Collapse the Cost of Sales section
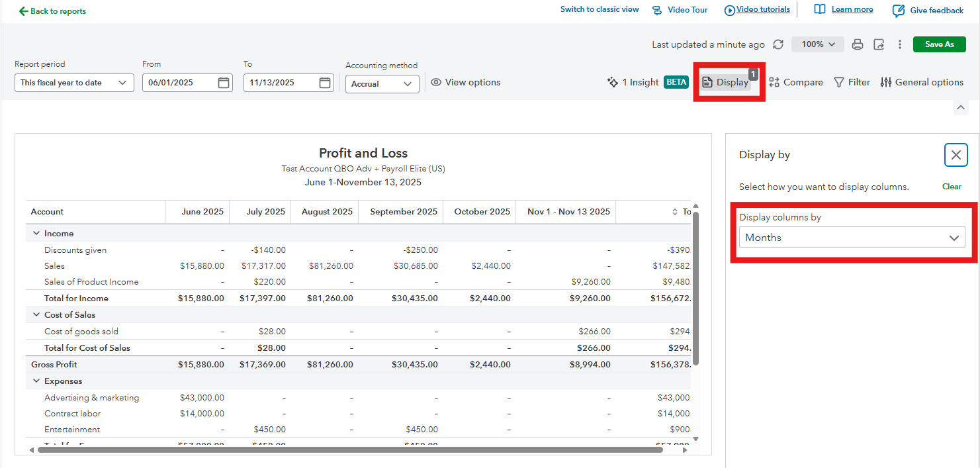 (x=36, y=315)
